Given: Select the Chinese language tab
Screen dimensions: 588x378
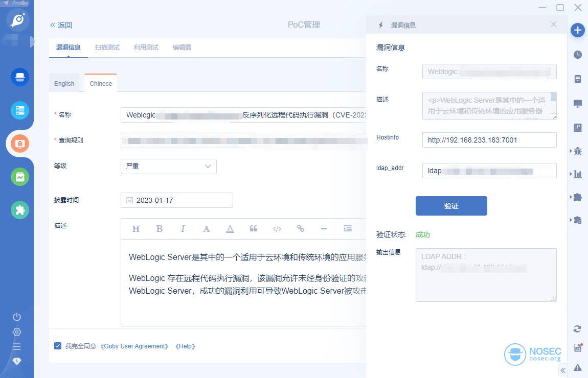Looking at the screenshot, I should coord(101,83).
